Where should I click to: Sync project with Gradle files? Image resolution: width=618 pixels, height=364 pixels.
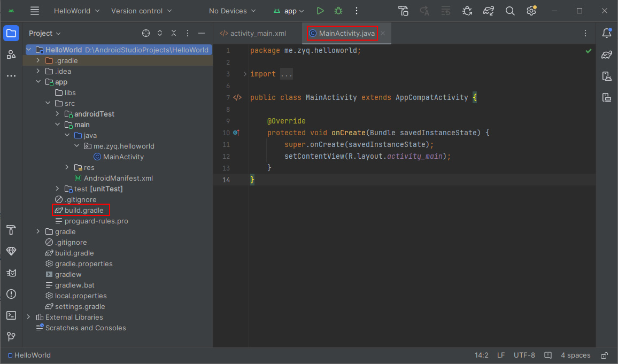click(488, 11)
